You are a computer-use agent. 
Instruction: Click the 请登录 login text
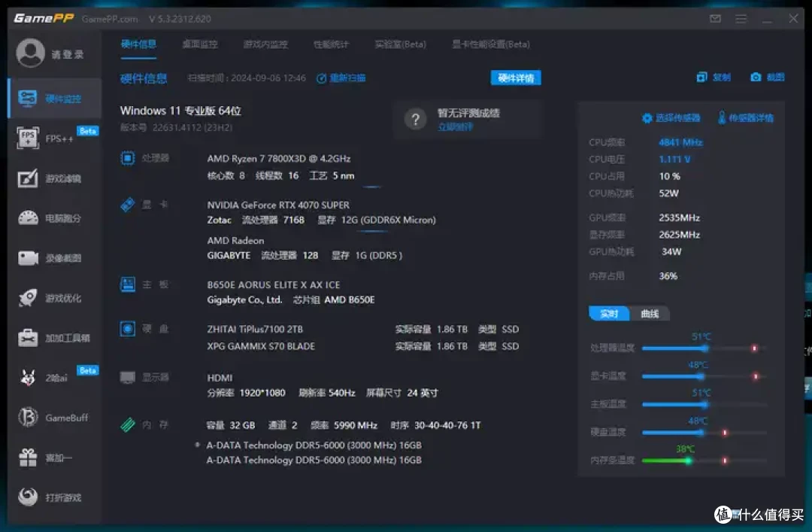coord(68,54)
